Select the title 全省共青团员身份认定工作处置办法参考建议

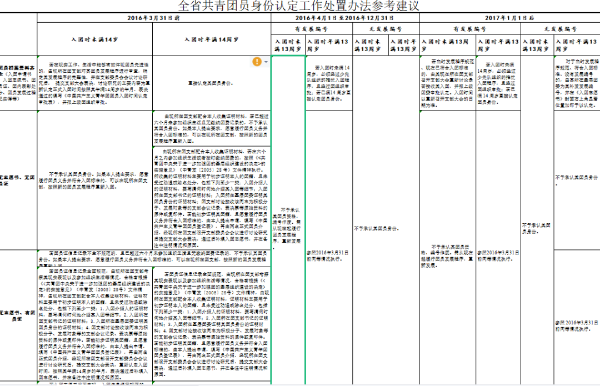(x=298, y=6)
